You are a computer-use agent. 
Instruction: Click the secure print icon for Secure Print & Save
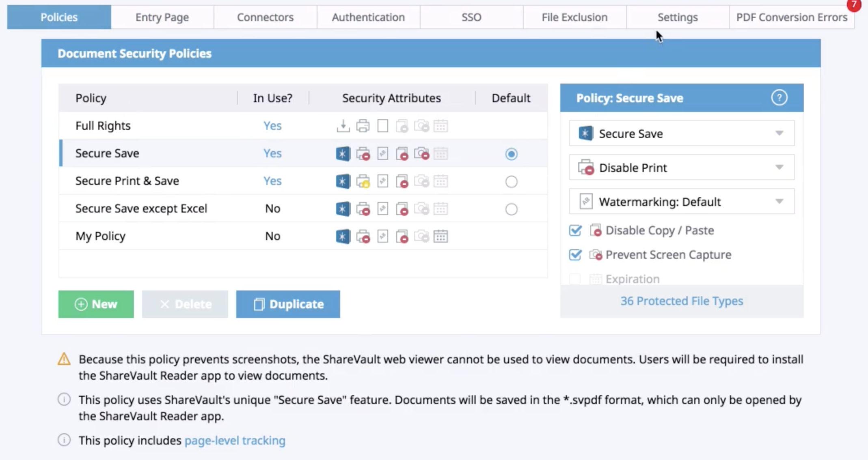[362, 181]
